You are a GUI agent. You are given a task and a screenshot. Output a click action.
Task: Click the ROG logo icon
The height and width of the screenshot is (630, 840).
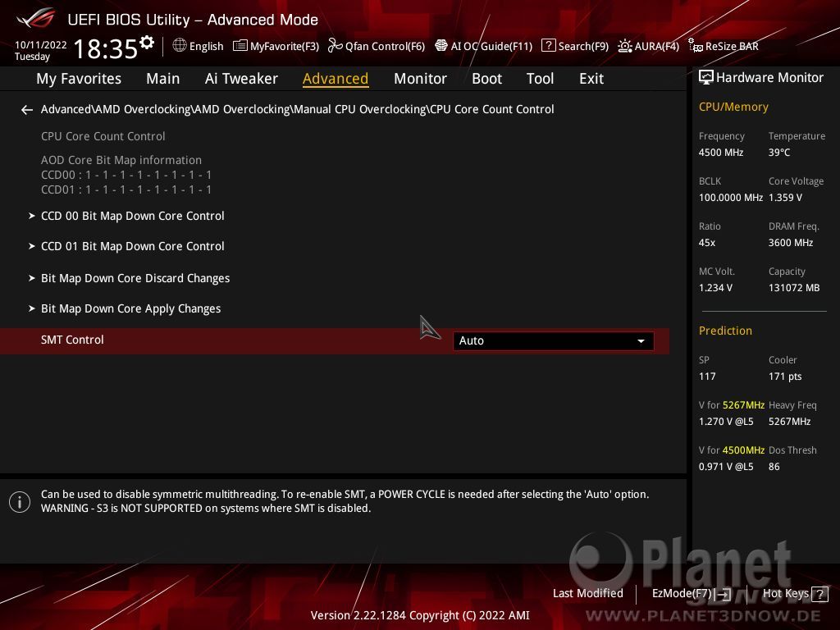click(35, 18)
